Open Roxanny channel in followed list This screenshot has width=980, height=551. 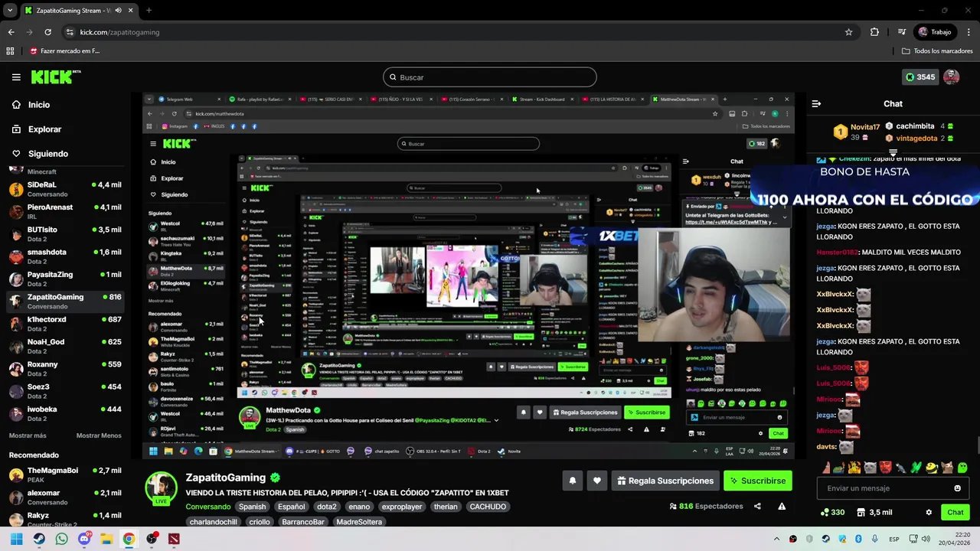(65, 368)
